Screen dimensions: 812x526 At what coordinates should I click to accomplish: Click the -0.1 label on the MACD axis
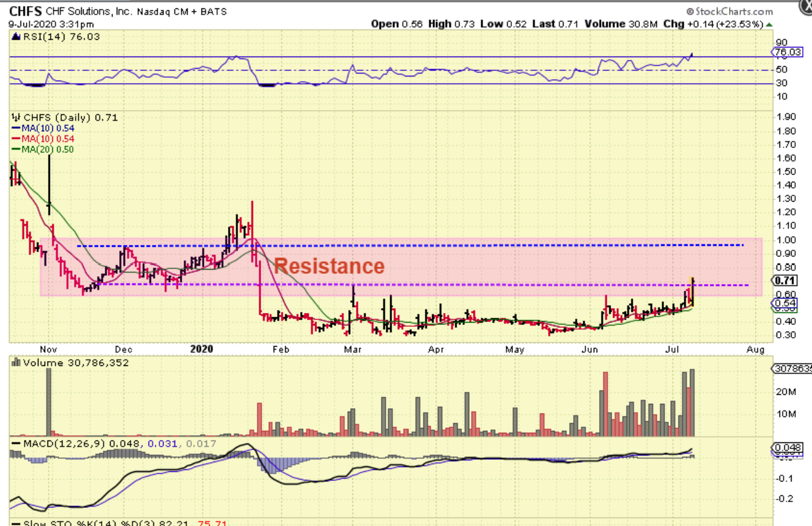pyautogui.click(x=784, y=478)
